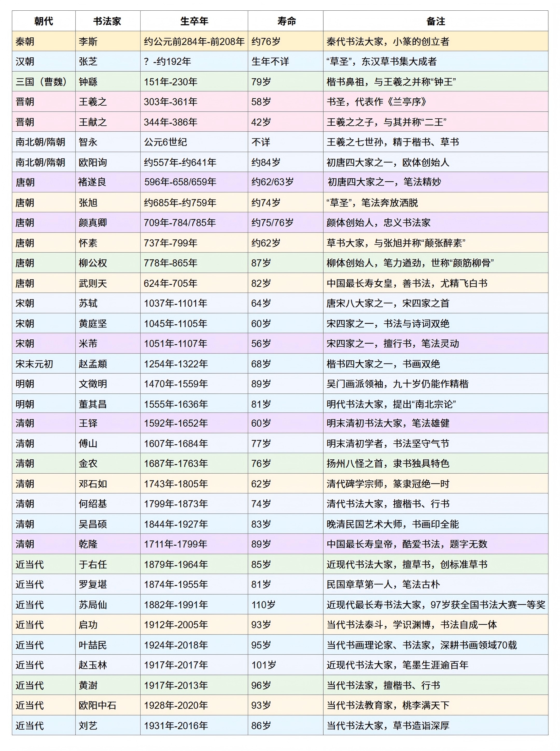Select the 武则天 name cell

[93, 283]
